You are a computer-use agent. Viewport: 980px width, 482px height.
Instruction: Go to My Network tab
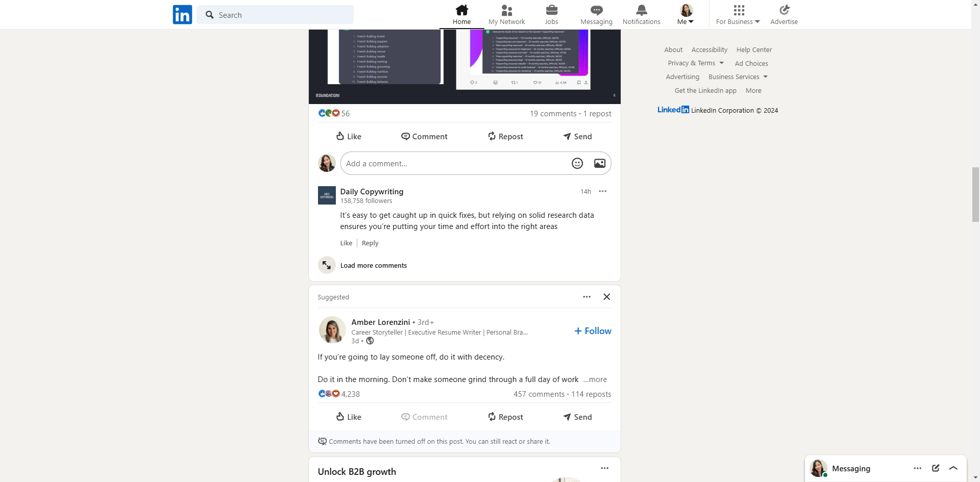(506, 15)
